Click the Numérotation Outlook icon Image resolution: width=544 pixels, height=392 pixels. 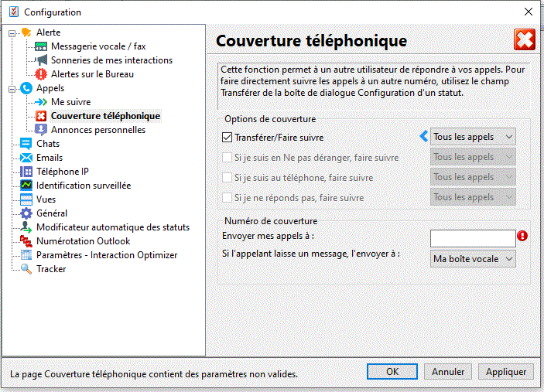[26, 241]
